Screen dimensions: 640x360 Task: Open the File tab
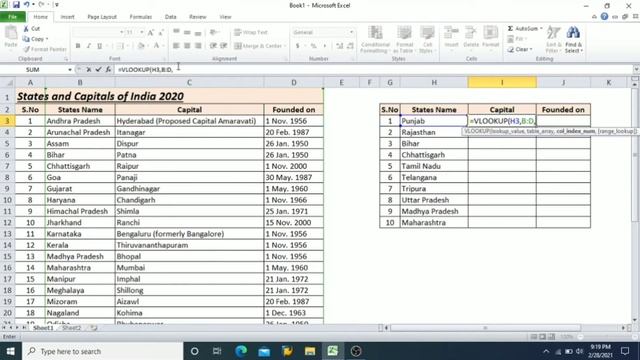13,17
